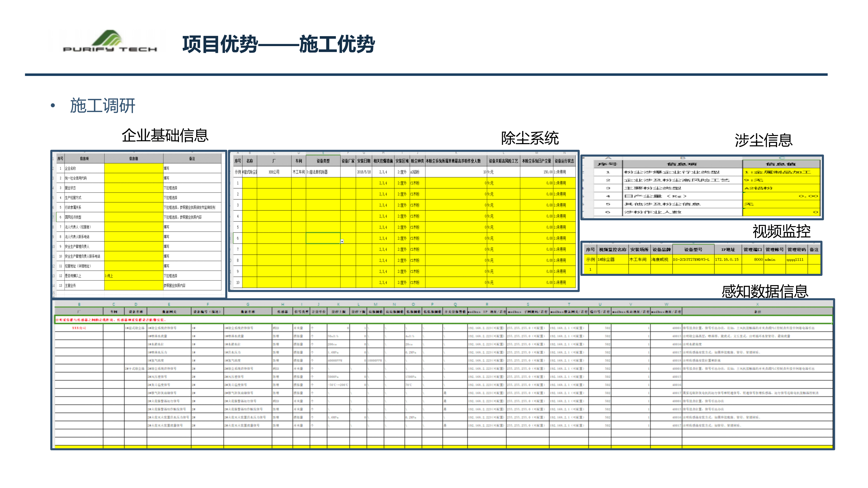Select the model DS-2CD3T27EWDV3-L cell

693,260
